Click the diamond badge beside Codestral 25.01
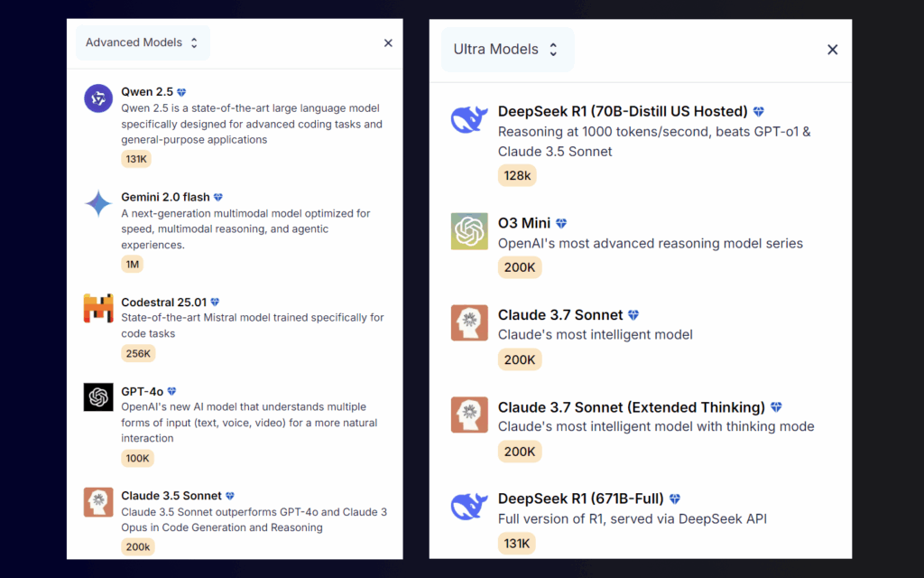Screen dimensions: 924x578 [215, 302]
